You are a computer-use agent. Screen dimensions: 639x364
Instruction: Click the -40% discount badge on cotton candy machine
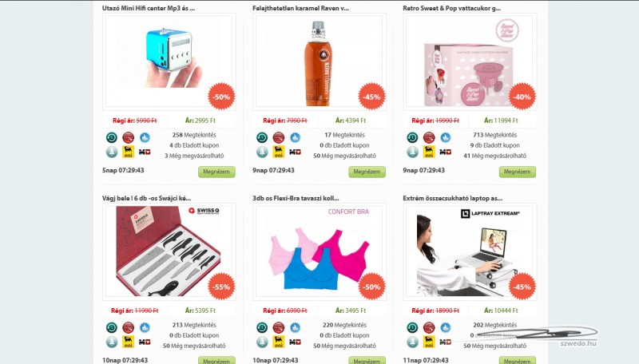[522, 97]
